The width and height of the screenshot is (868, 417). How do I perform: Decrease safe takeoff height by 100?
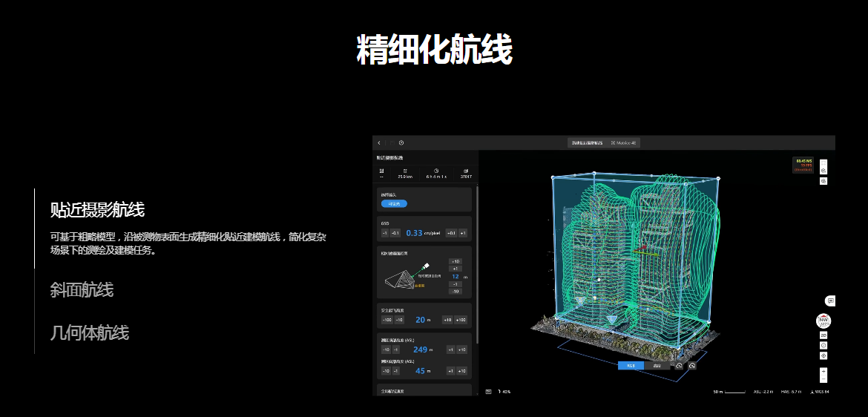point(387,320)
